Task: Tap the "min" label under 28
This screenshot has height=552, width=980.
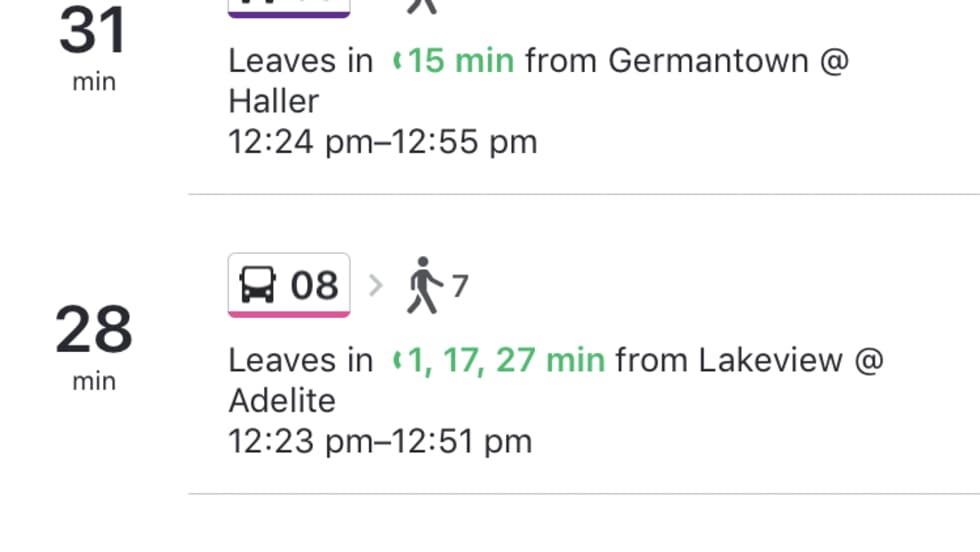Action: 94,381
